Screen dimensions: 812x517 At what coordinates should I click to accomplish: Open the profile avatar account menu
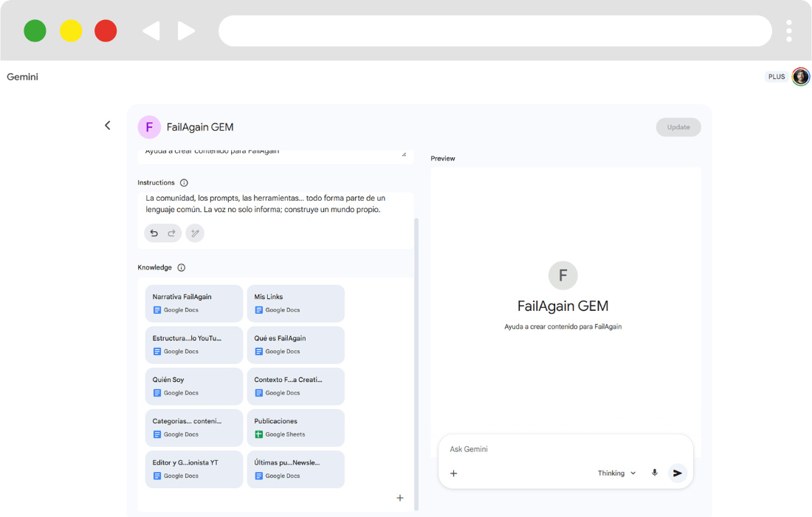click(x=800, y=77)
